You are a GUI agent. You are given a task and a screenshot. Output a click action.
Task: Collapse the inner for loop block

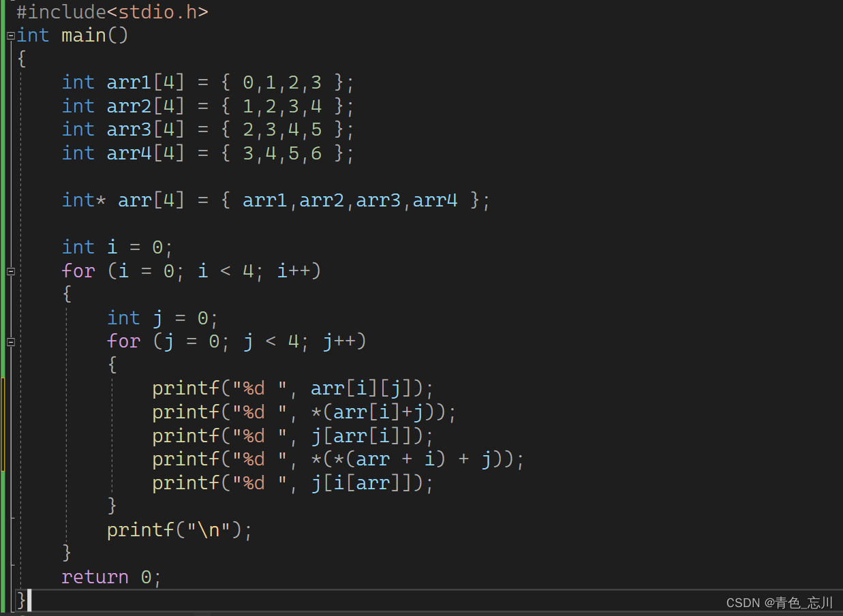coord(10,341)
